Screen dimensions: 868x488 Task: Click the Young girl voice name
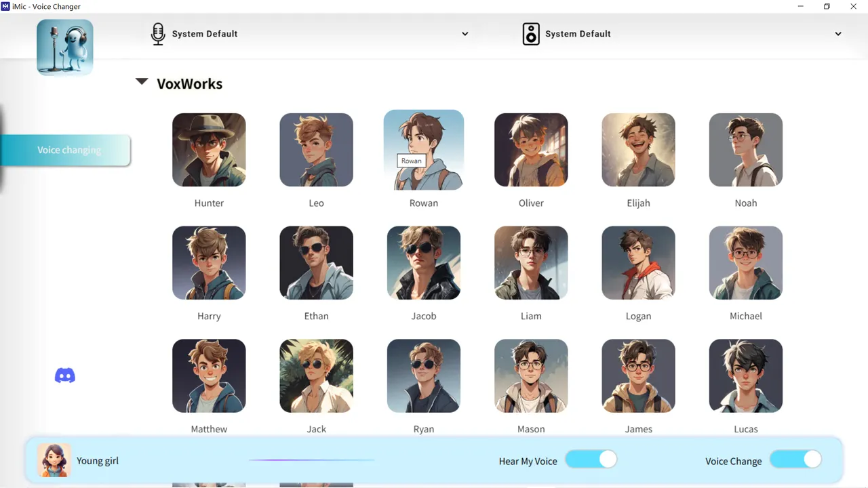pyautogui.click(x=98, y=461)
